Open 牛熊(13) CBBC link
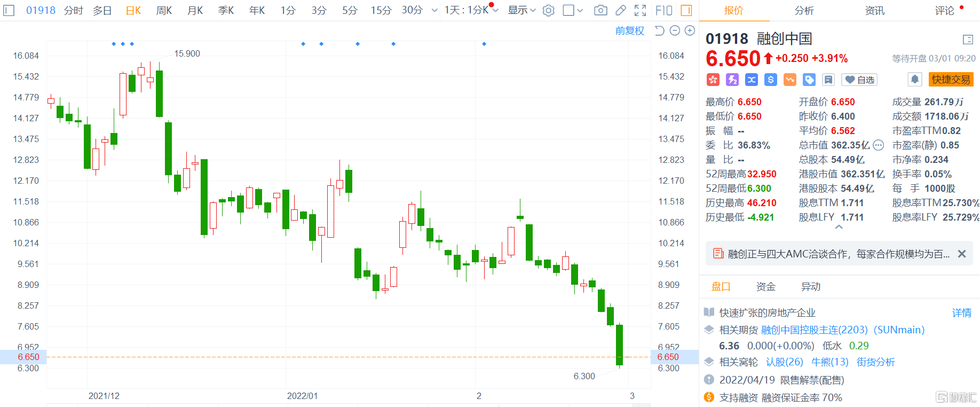 [x=829, y=362]
